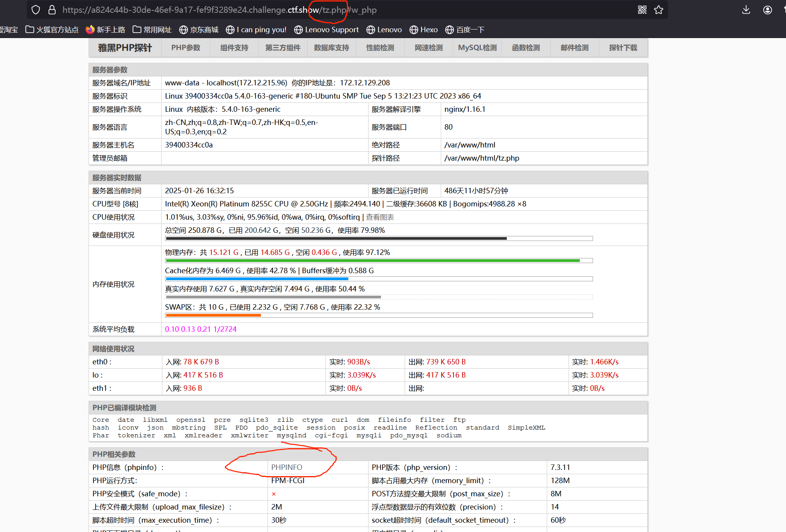Viewport: 786px width, 532px height.
Task: Click the PHPINFO link
Action: click(287, 467)
